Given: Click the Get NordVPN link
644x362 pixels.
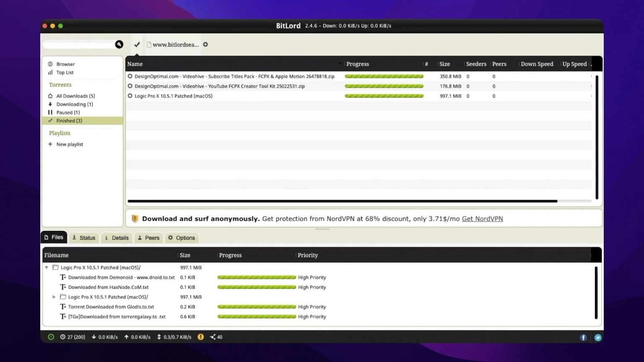Looking at the screenshot, I should click(x=482, y=218).
